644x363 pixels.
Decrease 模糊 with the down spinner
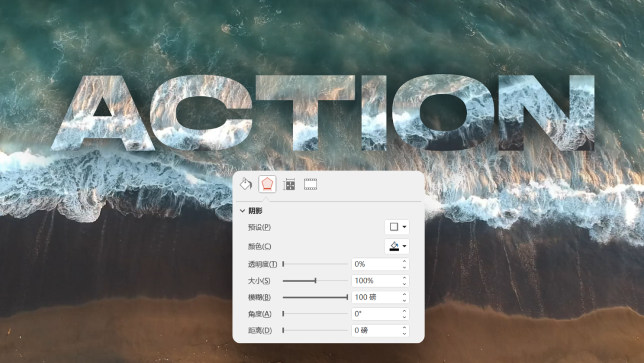[404, 300]
